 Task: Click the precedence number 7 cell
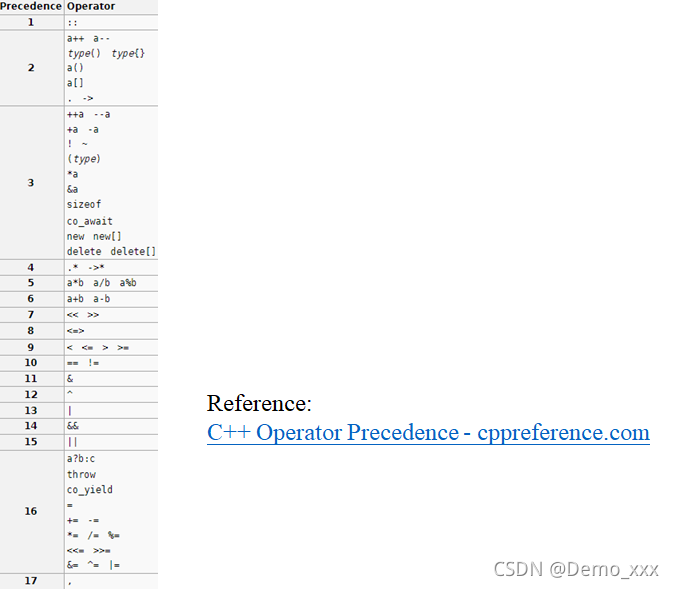coord(32,315)
